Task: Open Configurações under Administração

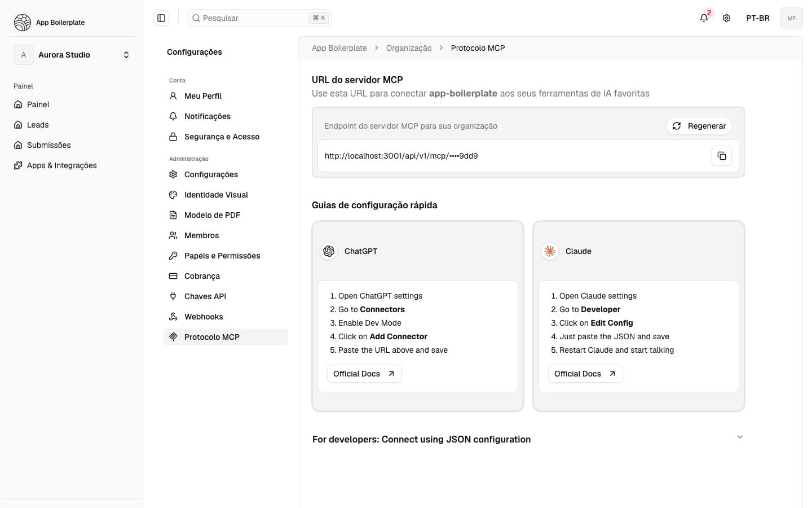Action: [x=226, y=174]
